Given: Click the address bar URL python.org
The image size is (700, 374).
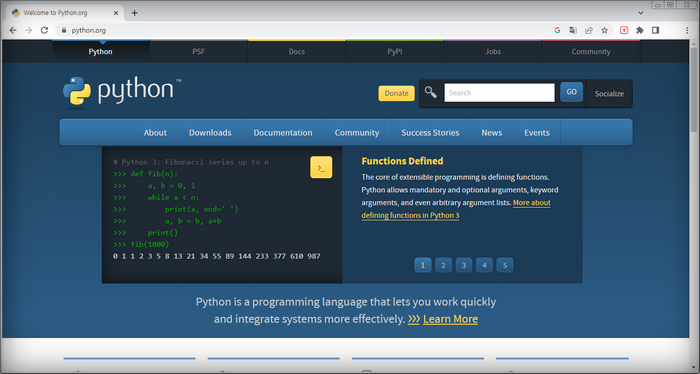Looking at the screenshot, I should [x=89, y=30].
